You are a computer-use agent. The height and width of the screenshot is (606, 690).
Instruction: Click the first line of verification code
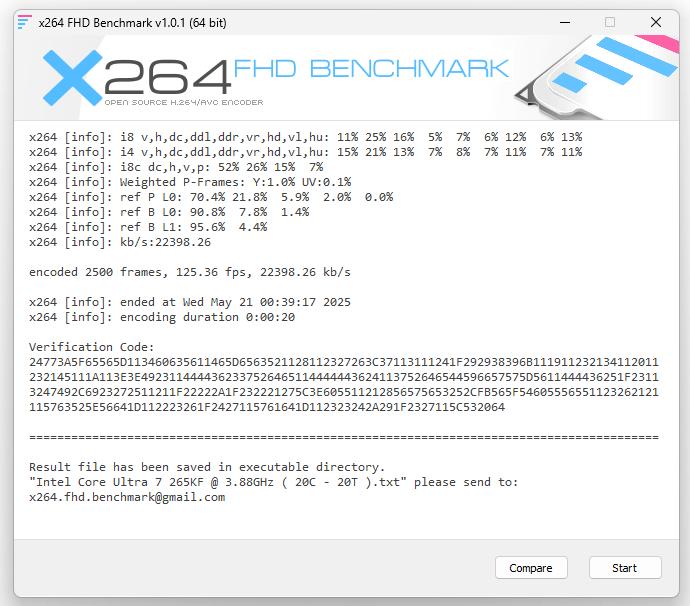344,362
